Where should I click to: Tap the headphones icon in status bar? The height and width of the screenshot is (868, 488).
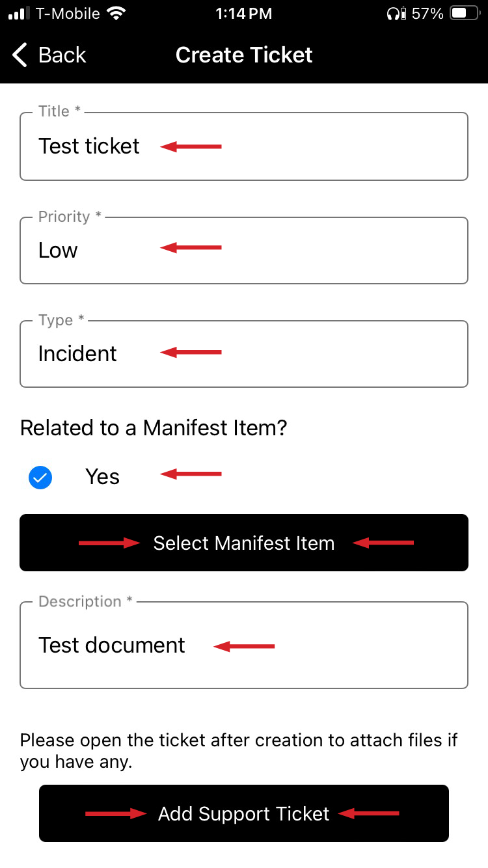click(x=393, y=14)
